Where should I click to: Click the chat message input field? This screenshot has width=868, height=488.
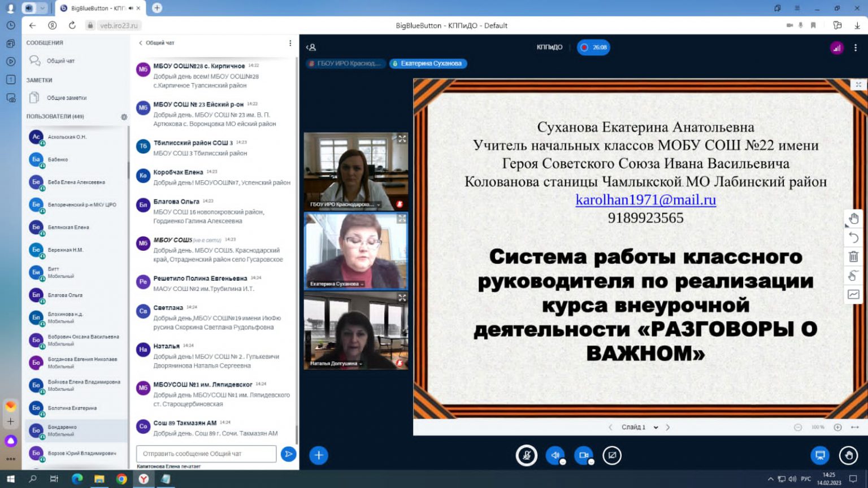pos(206,454)
